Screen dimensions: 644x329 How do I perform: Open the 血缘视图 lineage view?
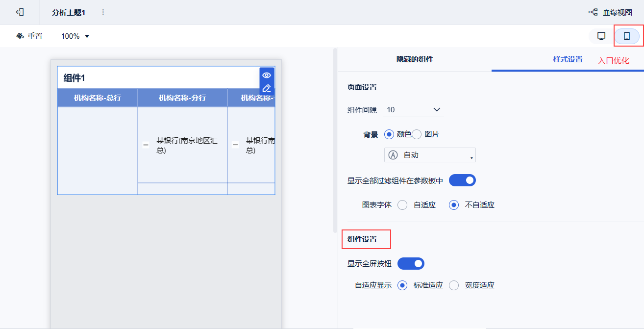coord(611,13)
